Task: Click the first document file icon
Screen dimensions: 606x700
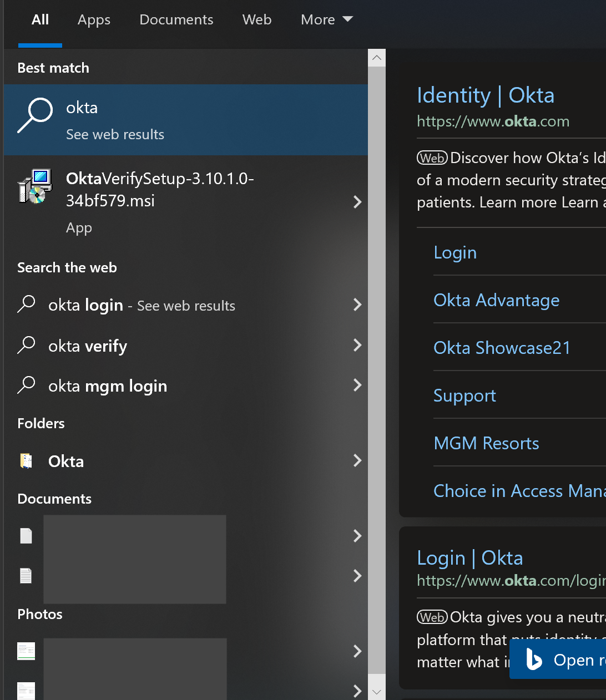Action: (26, 536)
